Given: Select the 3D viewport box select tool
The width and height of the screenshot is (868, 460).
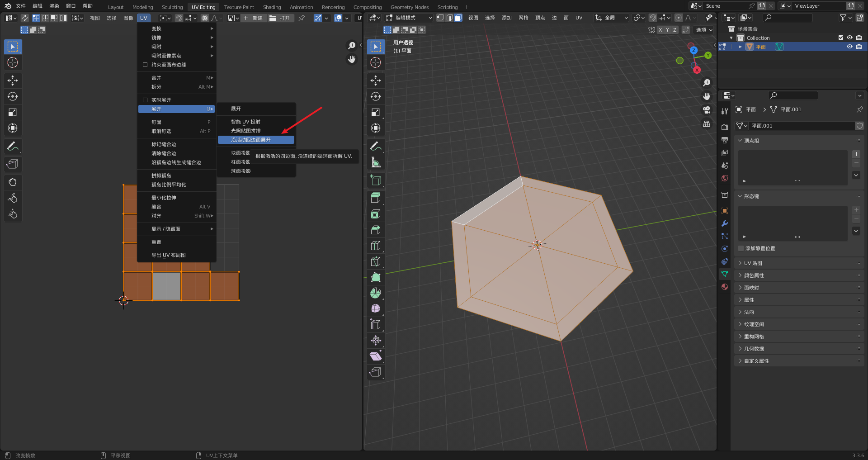Looking at the screenshot, I should 376,47.
